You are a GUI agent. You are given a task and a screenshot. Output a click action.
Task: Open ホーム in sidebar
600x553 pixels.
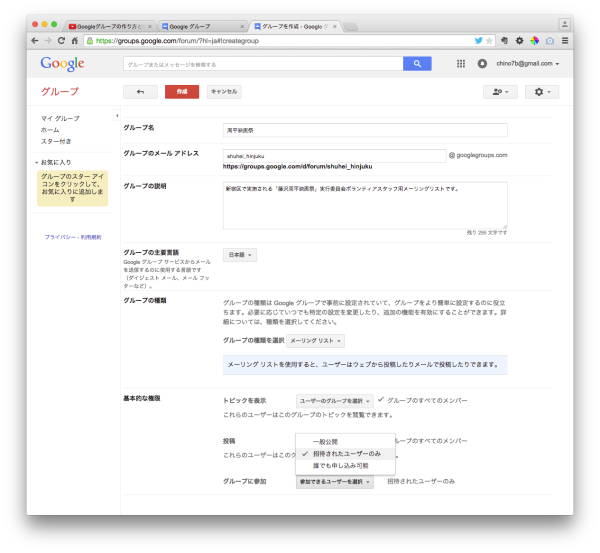[50, 130]
